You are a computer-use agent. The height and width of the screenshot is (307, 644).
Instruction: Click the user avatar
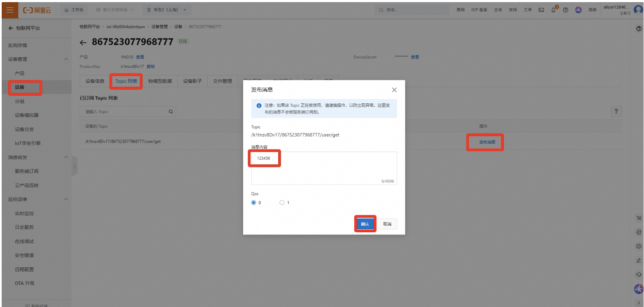(638, 10)
